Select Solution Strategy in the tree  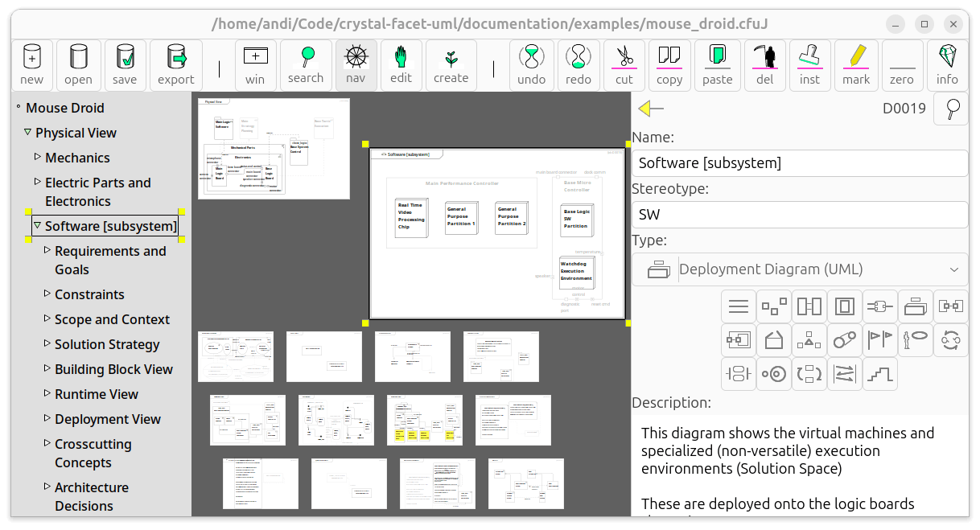107,344
